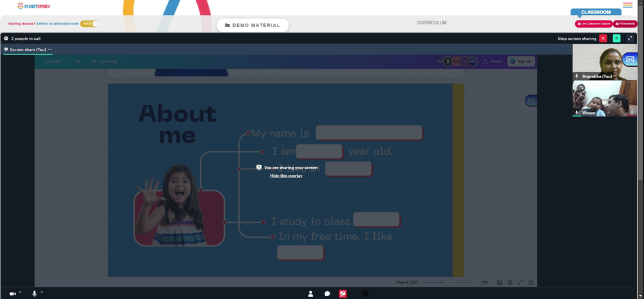The height and width of the screenshot is (299, 644).
Task: Expand camera options chevron
Action: 20,292
